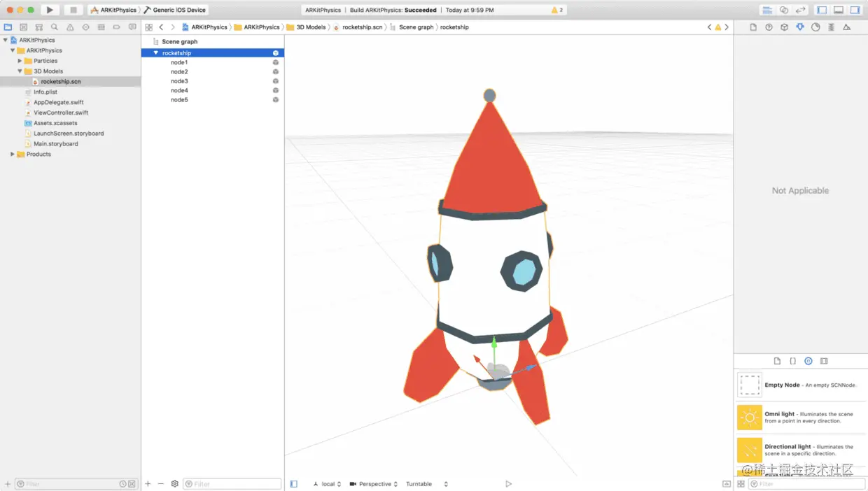
Task: Open the Quick Help inspector
Action: [x=769, y=27]
